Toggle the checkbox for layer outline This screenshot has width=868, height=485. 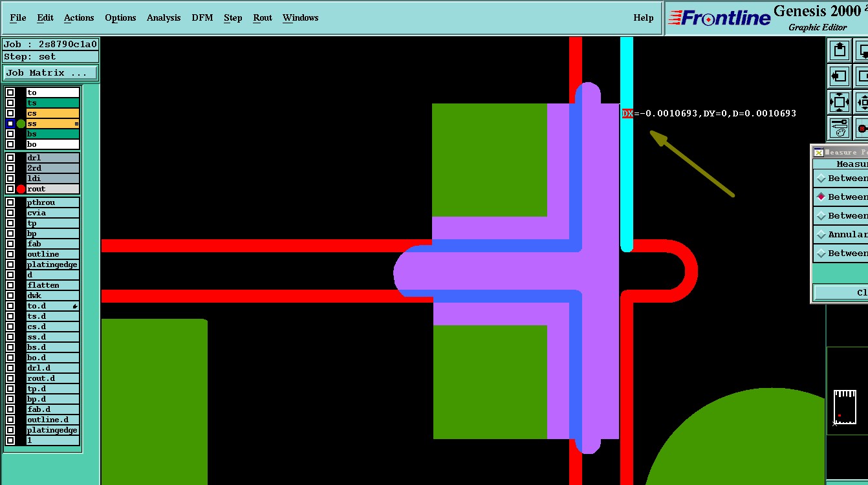click(10, 254)
